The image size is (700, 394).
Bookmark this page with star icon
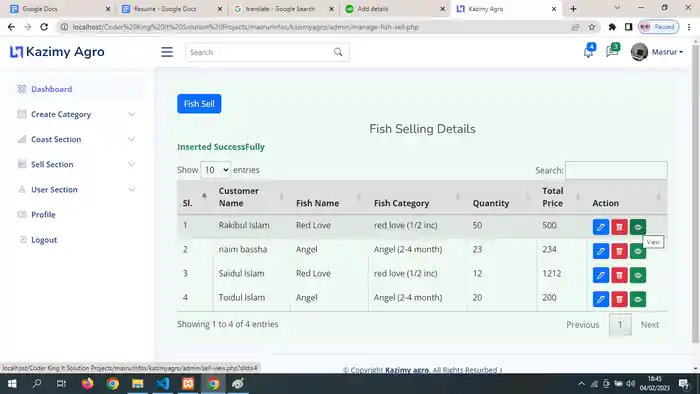click(x=592, y=27)
